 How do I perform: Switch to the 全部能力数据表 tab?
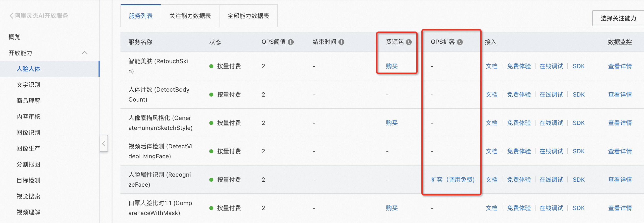point(248,16)
